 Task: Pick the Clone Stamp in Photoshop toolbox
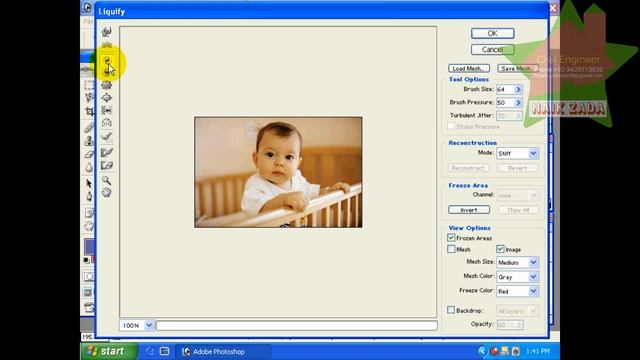click(x=89, y=141)
